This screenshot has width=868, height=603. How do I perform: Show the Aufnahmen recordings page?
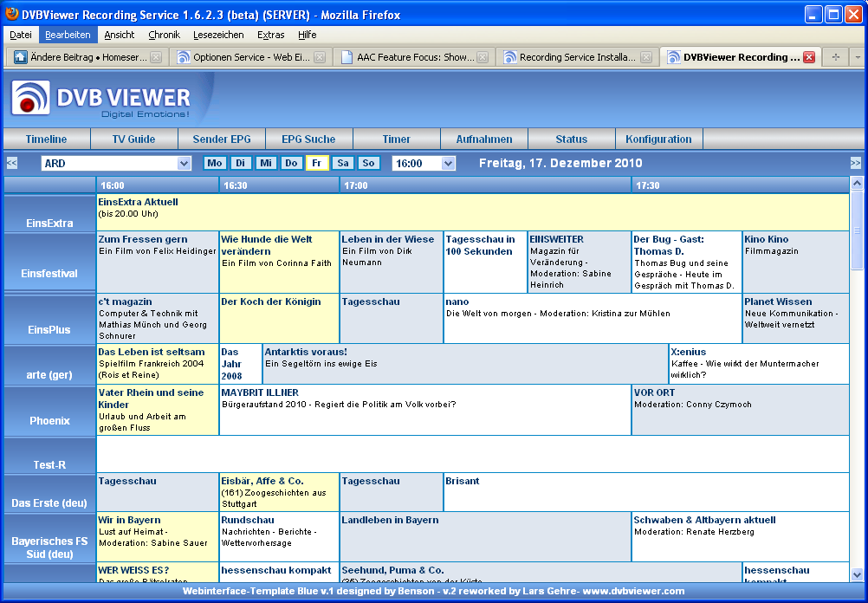pos(484,139)
